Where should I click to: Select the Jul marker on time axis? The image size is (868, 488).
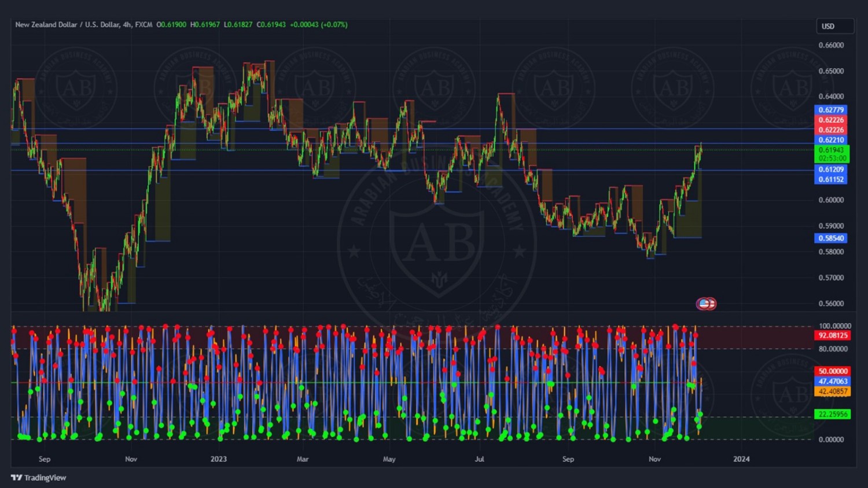click(x=479, y=459)
